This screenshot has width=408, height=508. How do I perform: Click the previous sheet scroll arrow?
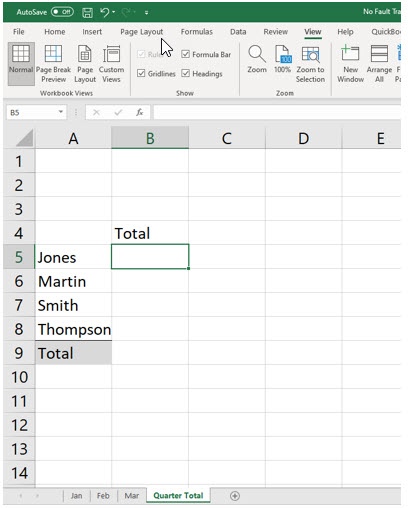coord(21,496)
